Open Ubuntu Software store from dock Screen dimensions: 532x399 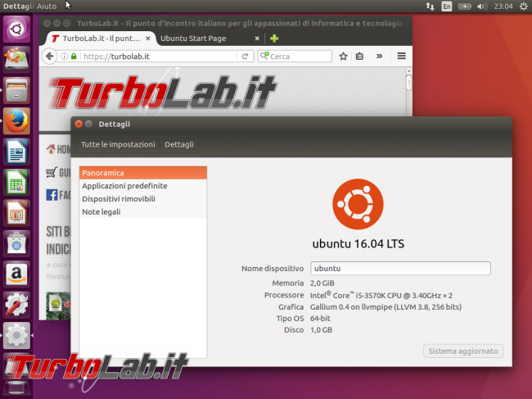pos(16,243)
